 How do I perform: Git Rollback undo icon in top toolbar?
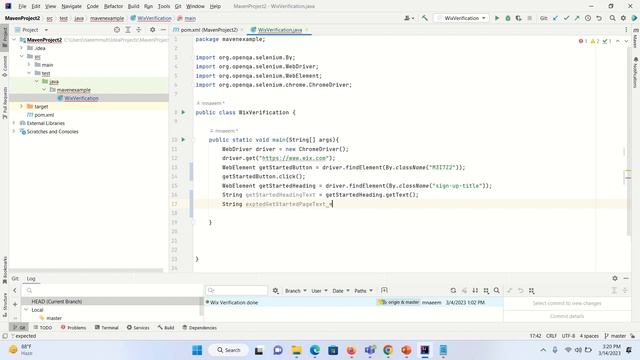coord(599,18)
